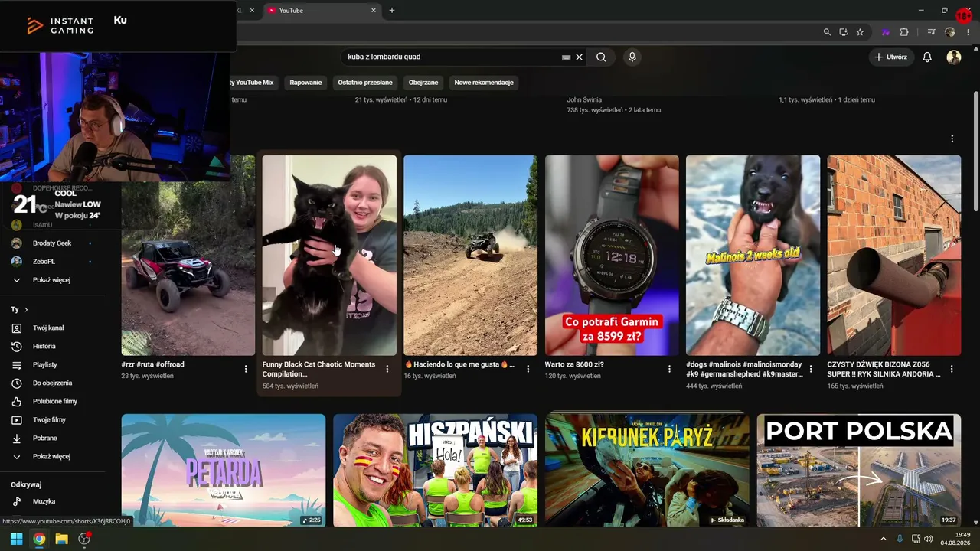
Task: Click the Chrome profile avatar in the toolbar
Action: click(950, 32)
